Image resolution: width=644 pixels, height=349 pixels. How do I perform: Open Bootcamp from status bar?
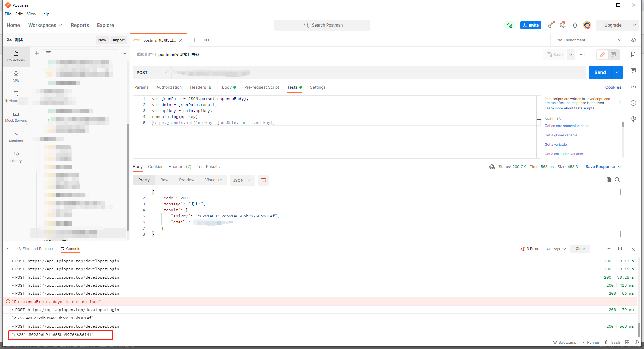tap(565, 342)
